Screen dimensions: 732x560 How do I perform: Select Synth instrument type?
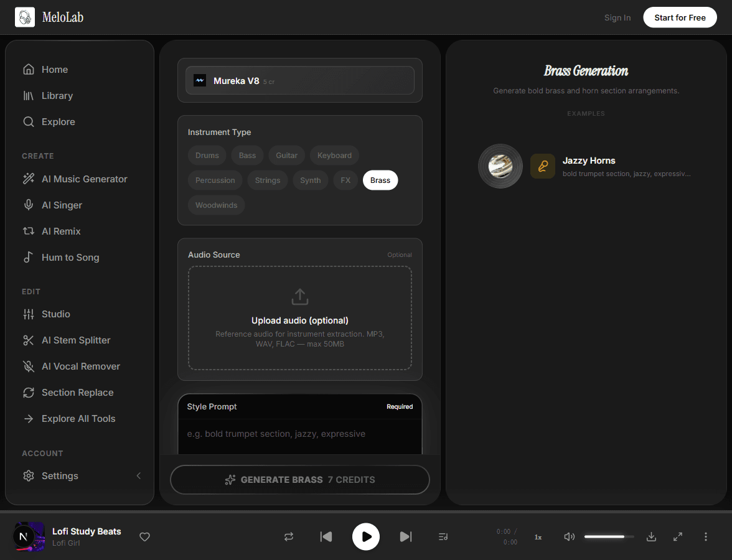click(x=311, y=180)
